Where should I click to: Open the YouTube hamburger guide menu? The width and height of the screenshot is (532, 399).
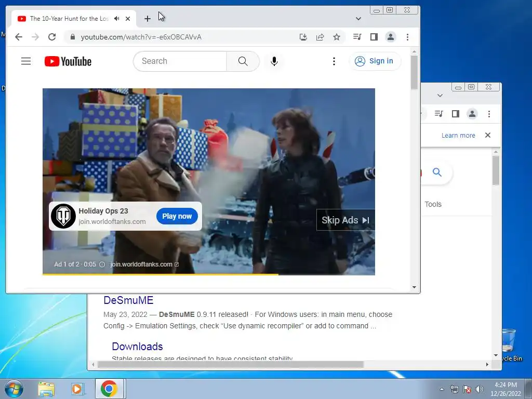(26, 61)
